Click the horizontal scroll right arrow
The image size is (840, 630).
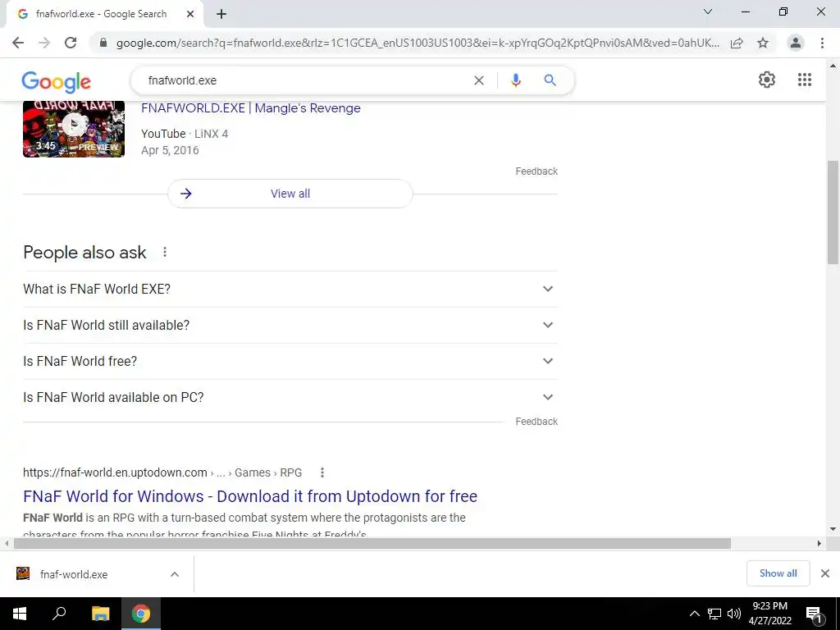click(x=819, y=543)
